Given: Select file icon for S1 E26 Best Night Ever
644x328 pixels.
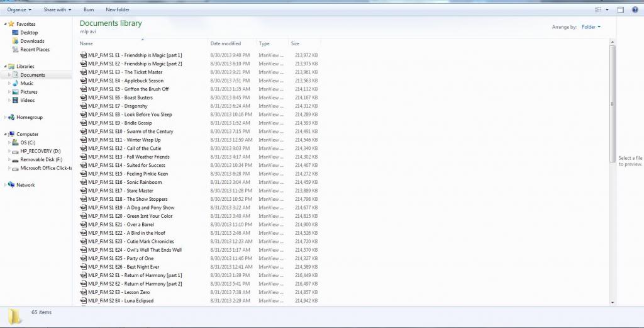Looking at the screenshot, I should (84, 267).
